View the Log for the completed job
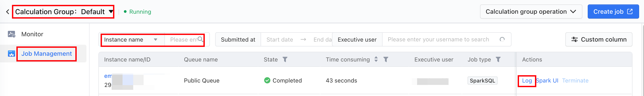 pyautogui.click(x=527, y=81)
